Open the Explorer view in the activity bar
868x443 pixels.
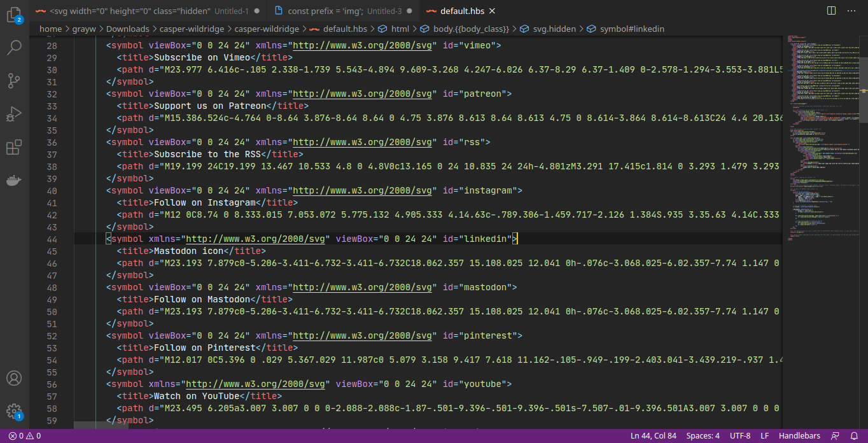[14, 15]
